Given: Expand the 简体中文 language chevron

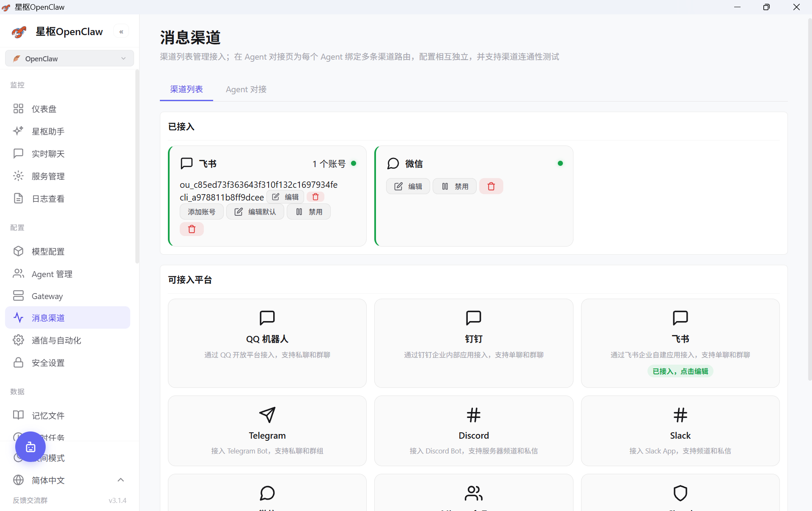Looking at the screenshot, I should point(121,480).
